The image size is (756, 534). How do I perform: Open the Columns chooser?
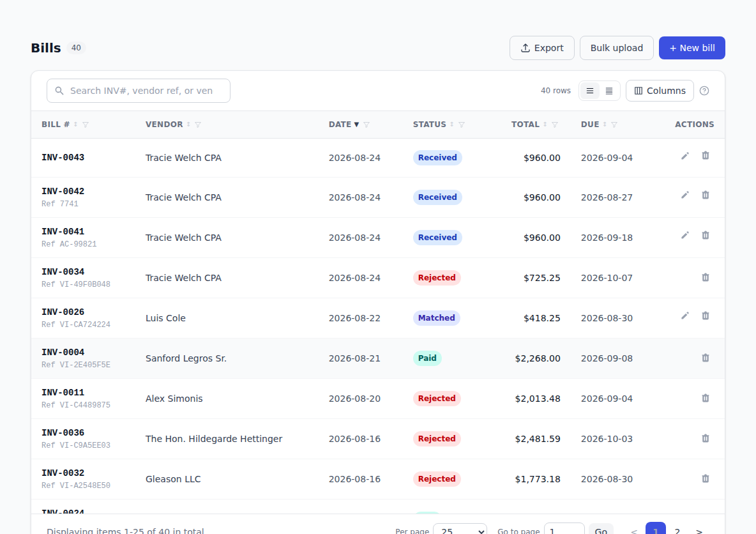[x=660, y=91]
